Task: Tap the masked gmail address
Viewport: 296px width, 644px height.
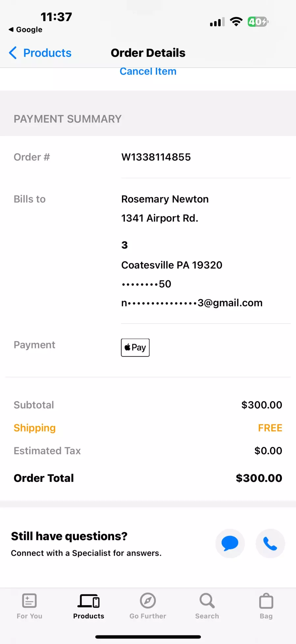Action: [x=192, y=303]
